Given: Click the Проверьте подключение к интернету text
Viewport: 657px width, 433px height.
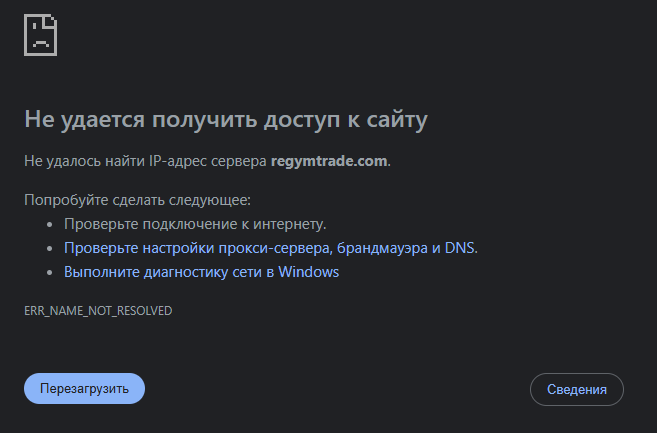Looking at the screenshot, I should point(195,223).
